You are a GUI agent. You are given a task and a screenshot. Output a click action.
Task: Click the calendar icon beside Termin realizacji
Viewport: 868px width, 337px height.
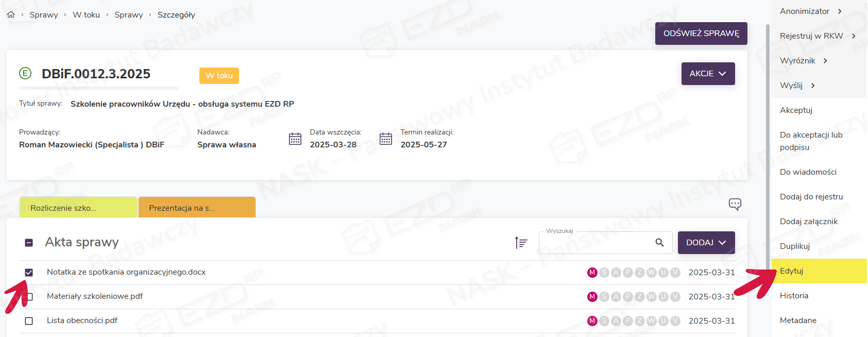point(386,139)
